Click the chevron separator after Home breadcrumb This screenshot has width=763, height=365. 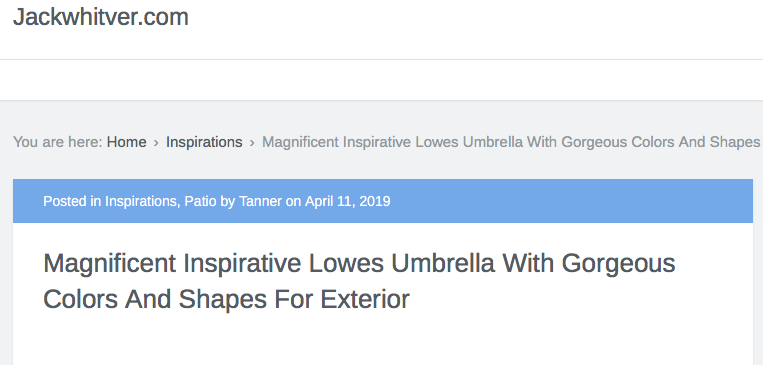156,143
